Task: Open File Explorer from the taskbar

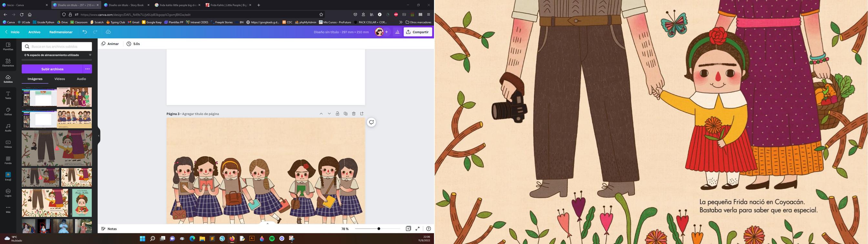Action: click(202, 239)
